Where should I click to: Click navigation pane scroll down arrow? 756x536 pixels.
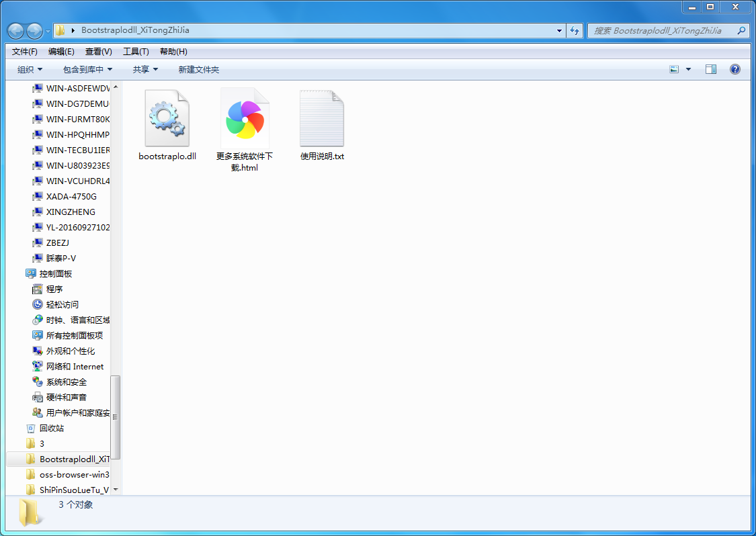[116, 490]
